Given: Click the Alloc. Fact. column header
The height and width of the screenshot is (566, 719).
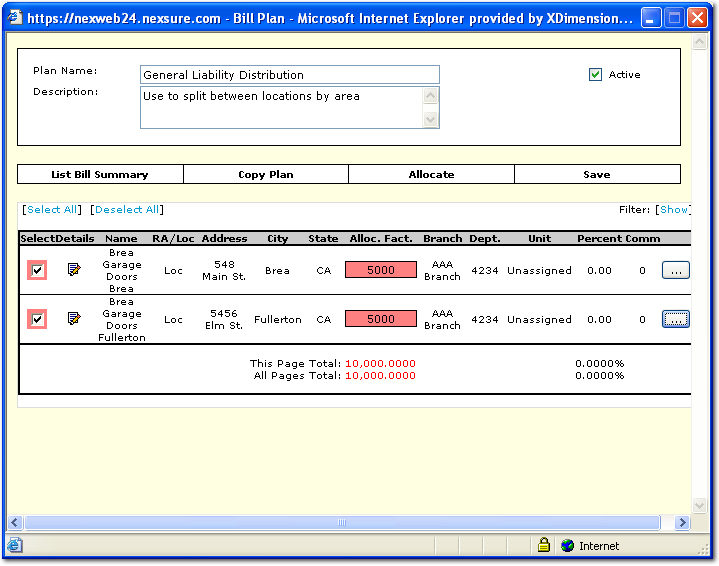Looking at the screenshot, I should click(x=381, y=239).
